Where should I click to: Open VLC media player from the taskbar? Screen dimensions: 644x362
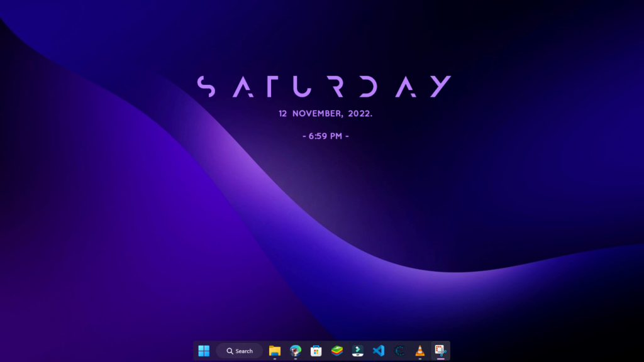pyautogui.click(x=419, y=351)
